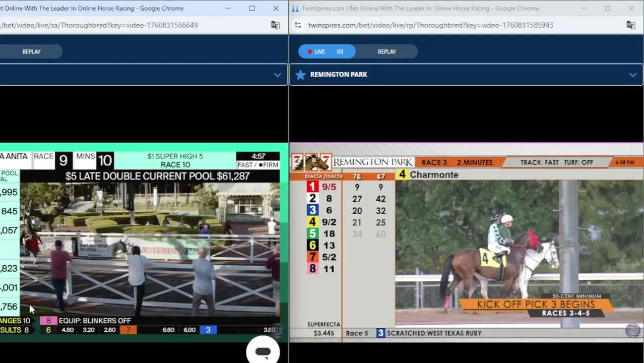Click '$5 LATE DOUBLE CURRENT POOL $61,287' text

click(x=157, y=176)
